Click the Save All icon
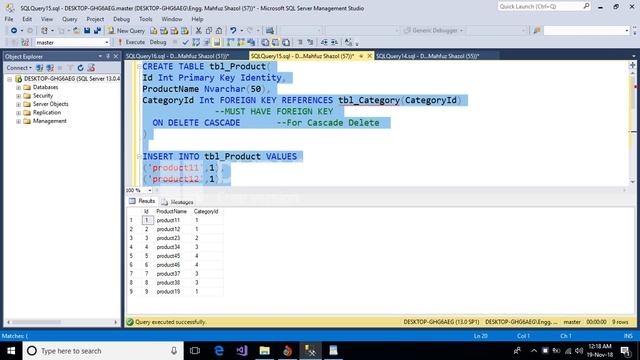 tap(97, 31)
